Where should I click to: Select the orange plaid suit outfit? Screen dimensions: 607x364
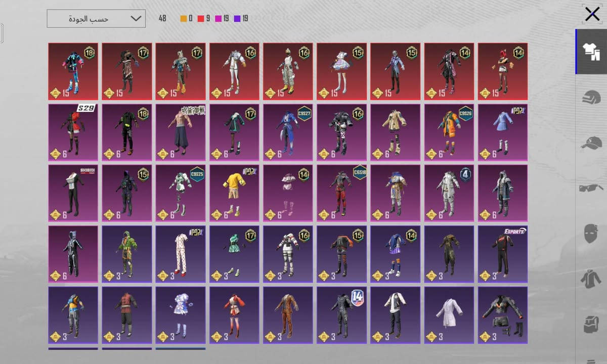point(288,315)
